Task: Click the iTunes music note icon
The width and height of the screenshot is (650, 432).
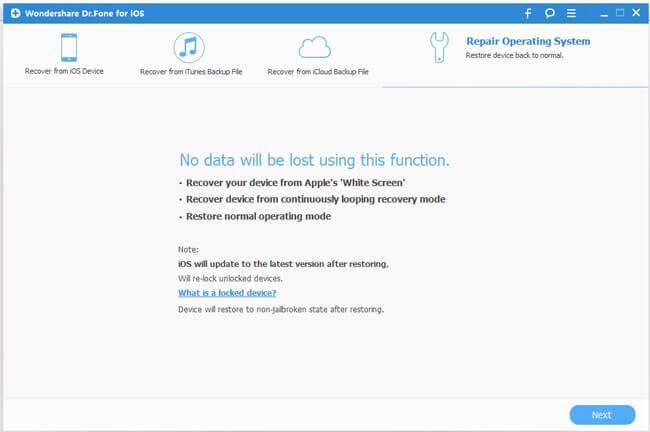Action: [188, 48]
